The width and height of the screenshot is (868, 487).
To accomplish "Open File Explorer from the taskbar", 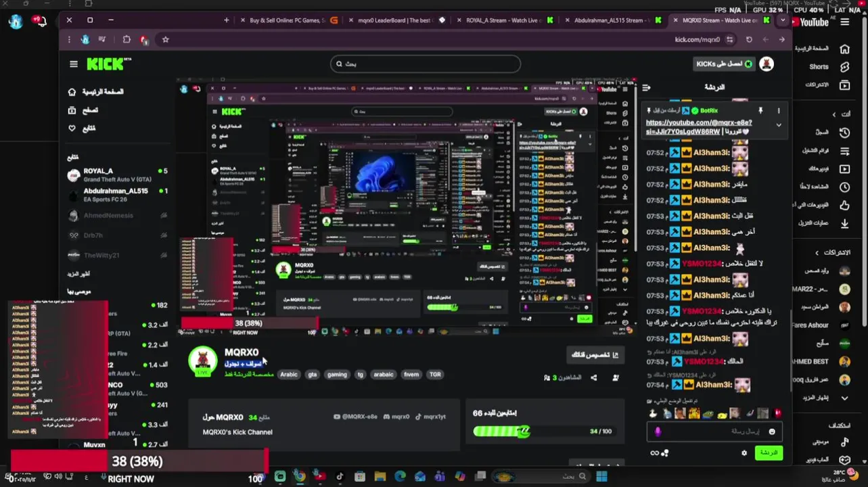I will pyautogui.click(x=380, y=477).
